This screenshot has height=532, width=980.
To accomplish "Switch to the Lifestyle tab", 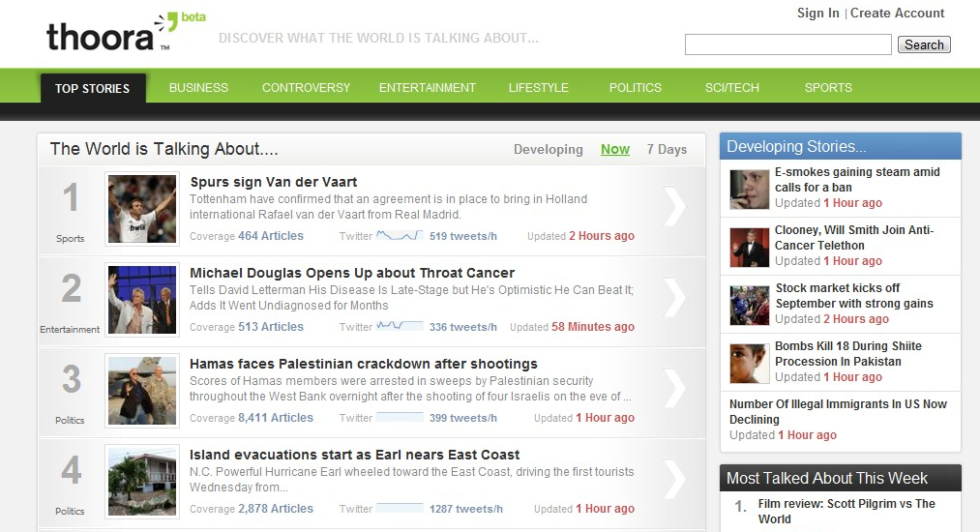I will coord(539,87).
